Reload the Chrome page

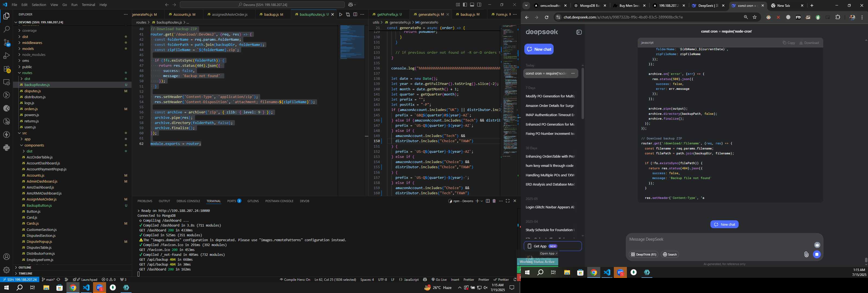click(x=547, y=17)
